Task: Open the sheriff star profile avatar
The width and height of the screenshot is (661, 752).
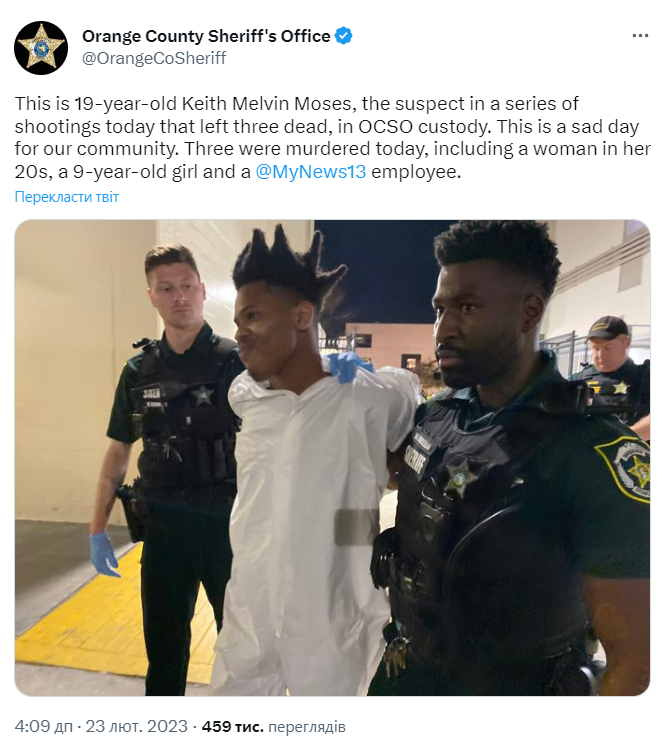Action: 41,48
